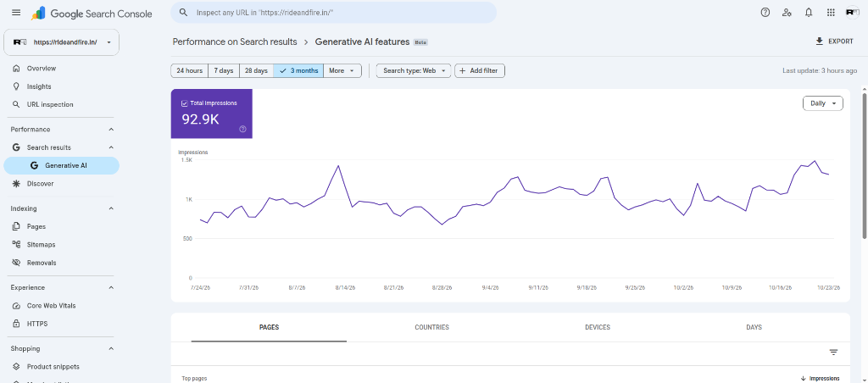Screen dimensions: 868x383
Task: Click the Sitemaps icon
Action: 16,245
